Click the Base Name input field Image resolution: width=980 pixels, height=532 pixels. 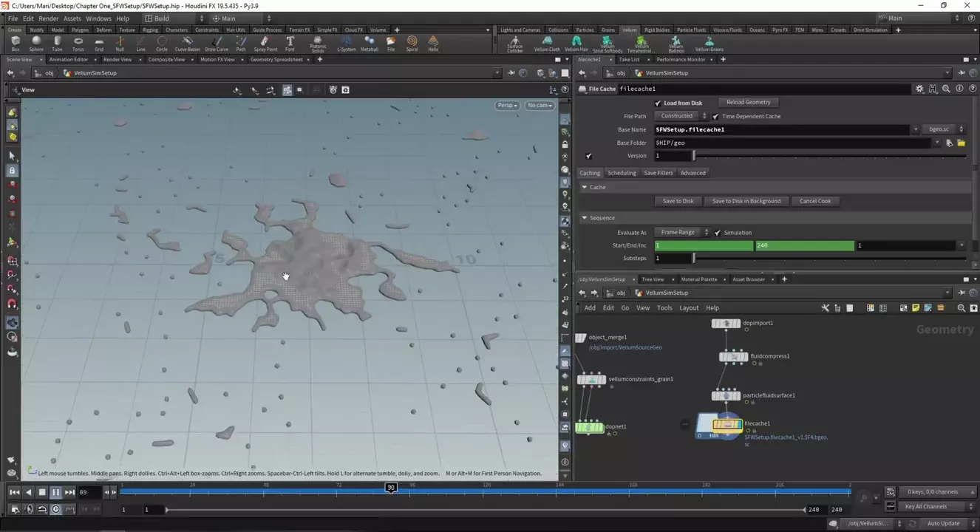[x=782, y=130]
